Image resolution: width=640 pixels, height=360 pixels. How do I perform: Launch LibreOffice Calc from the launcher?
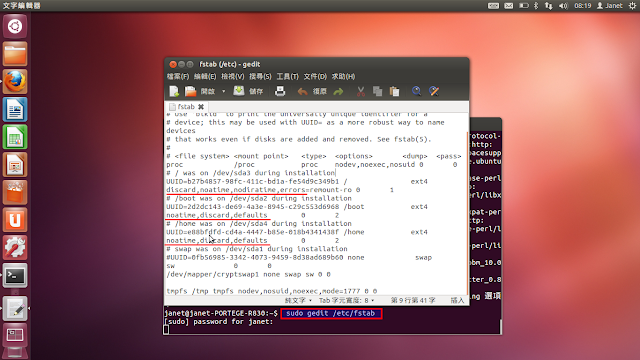15,137
